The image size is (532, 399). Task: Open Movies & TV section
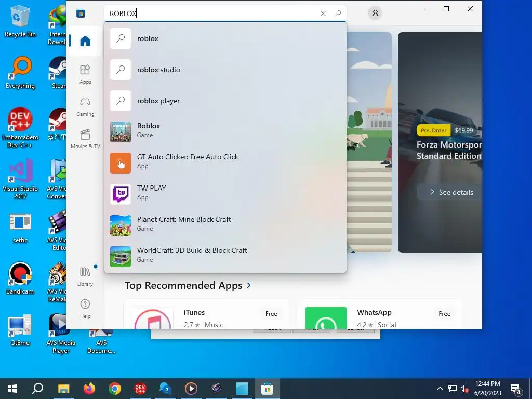85,139
